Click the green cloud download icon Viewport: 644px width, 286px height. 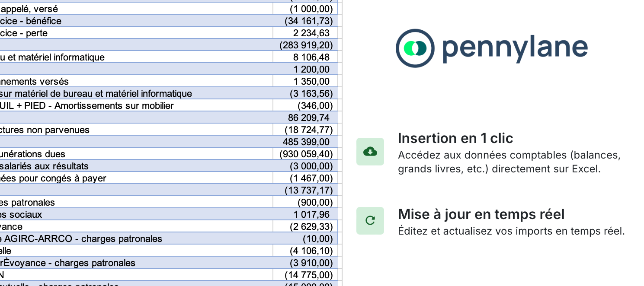[370, 152]
